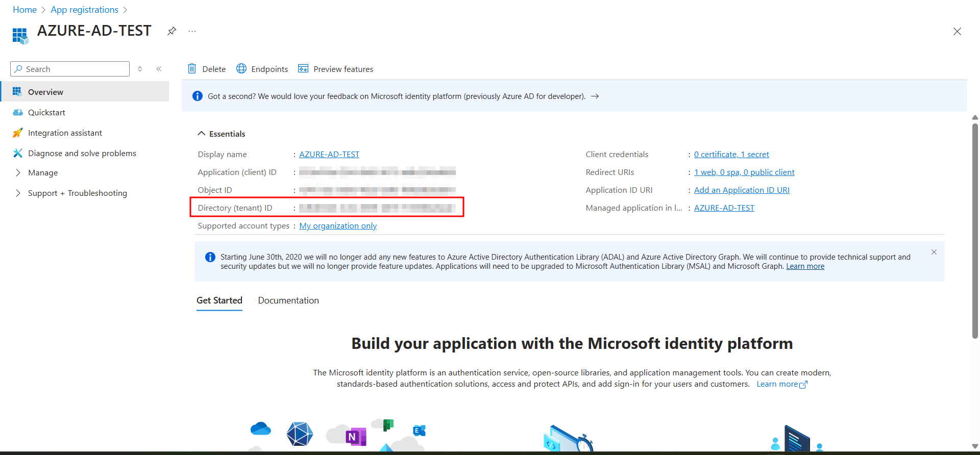Click the Planner icon illustration

coord(388,425)
